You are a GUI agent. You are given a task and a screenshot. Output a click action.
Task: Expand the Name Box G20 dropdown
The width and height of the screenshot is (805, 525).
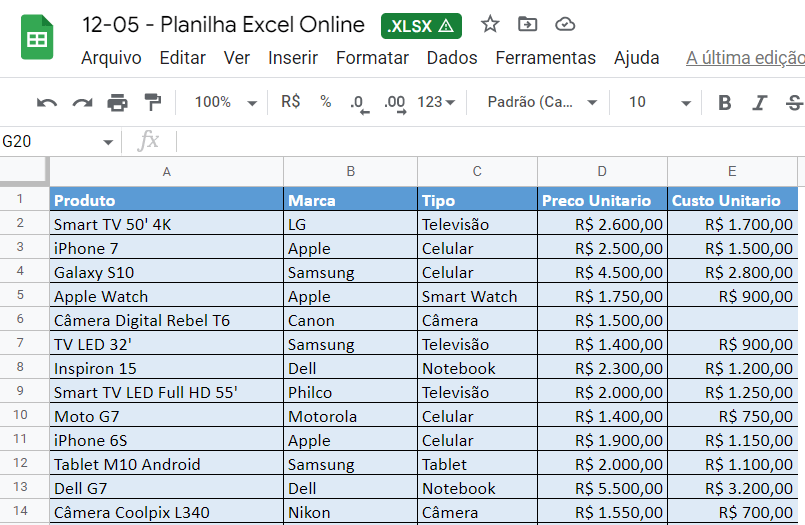(x=108, y=142)
